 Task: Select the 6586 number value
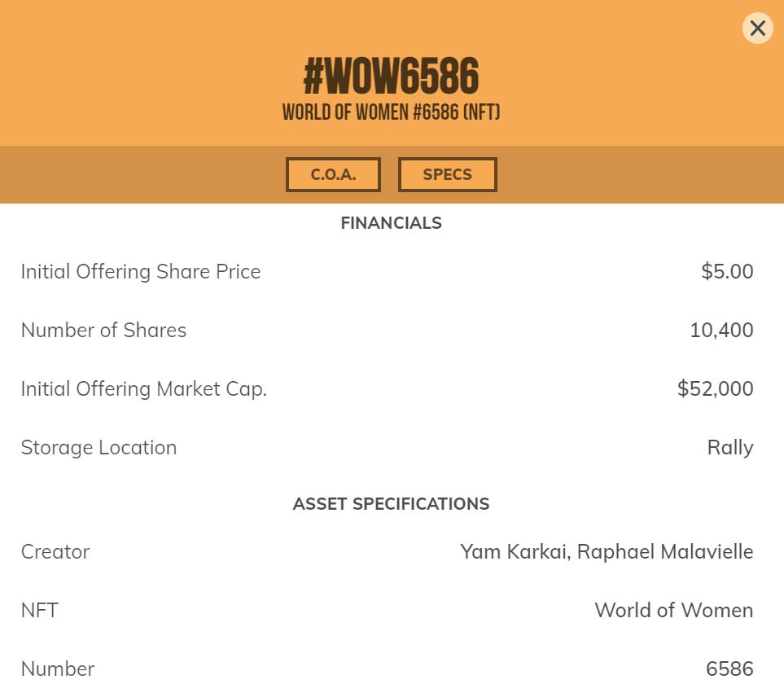tap(729, 669)
